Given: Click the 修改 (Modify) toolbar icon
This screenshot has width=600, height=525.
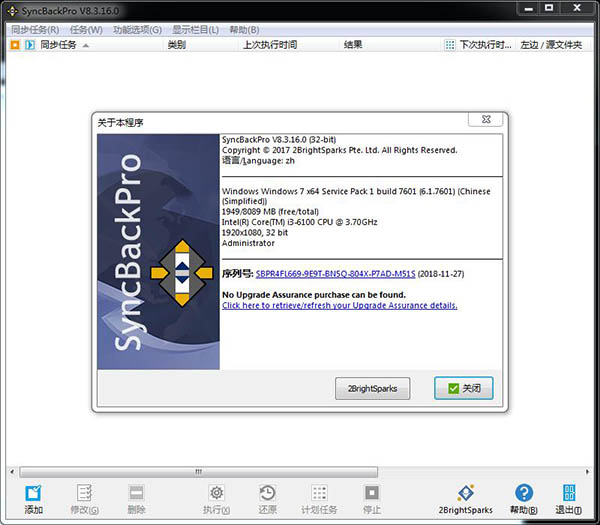Looking at the screenshot, I should click(84, 493).
